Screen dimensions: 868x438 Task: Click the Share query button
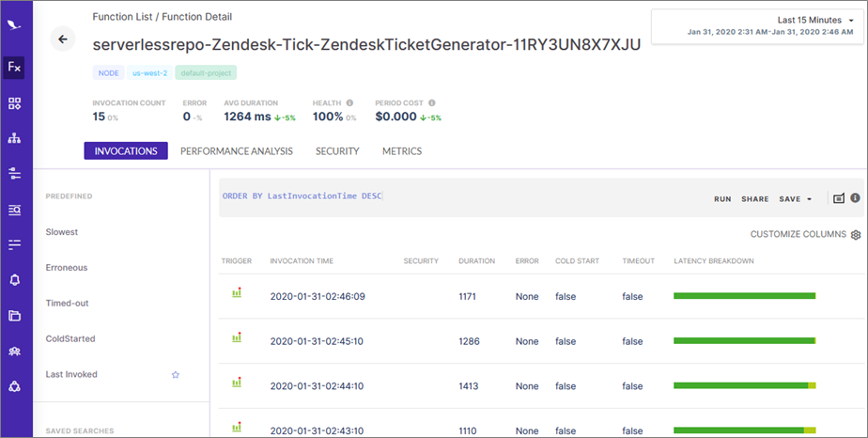click(x=755, y=199)
